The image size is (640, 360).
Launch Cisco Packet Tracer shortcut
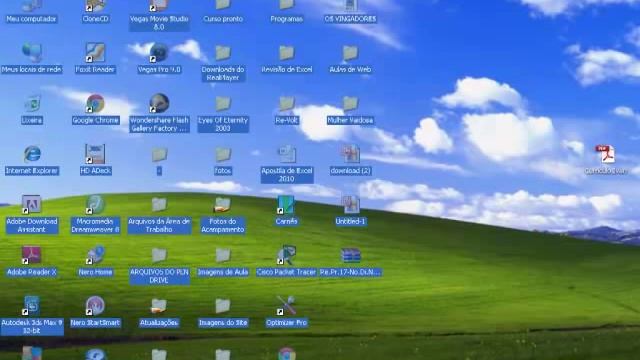(287, 256)
